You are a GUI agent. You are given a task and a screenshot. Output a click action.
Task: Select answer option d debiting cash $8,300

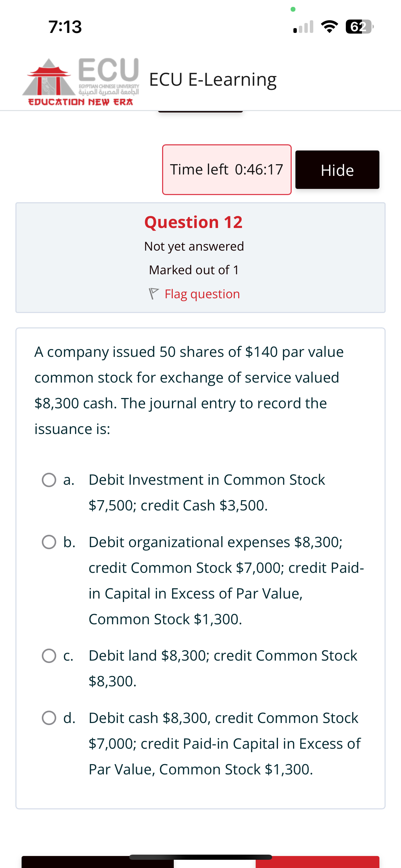coord(50,718)
